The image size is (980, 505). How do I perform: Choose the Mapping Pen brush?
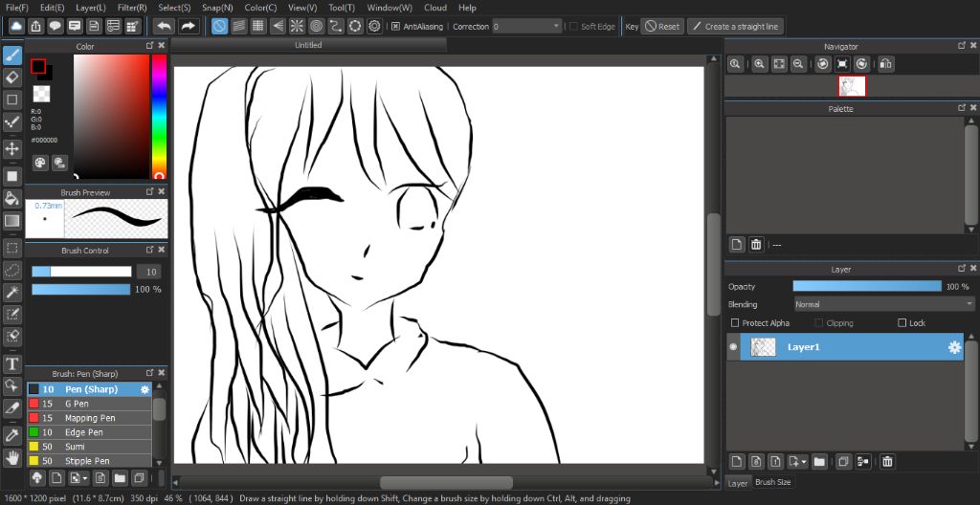[89, 418]
